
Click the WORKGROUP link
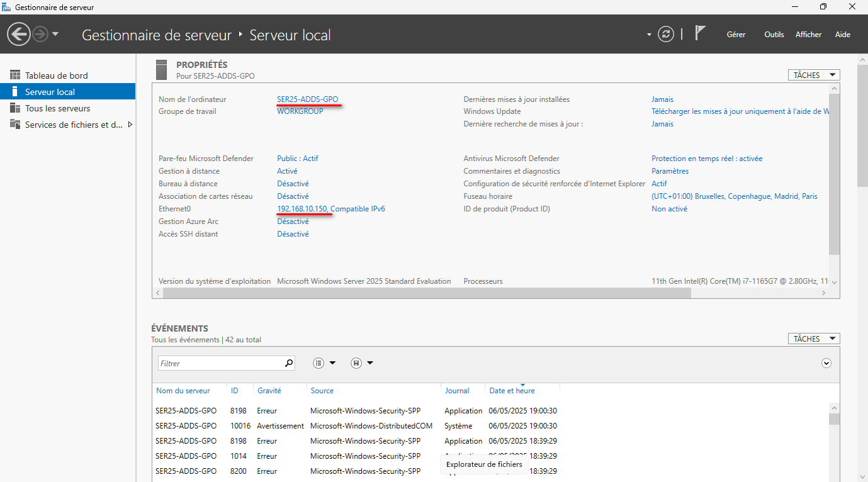tap(300, 111)
